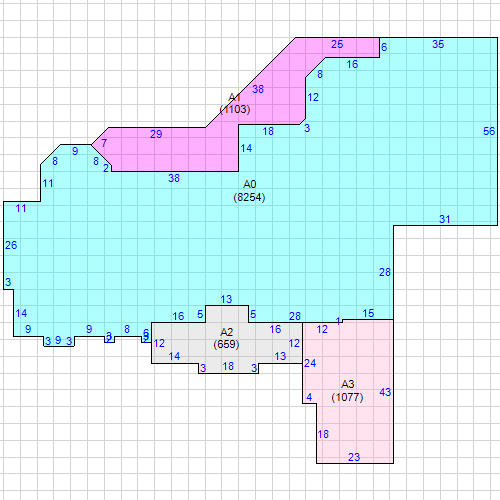
Task: Click the 18 dimension inside pink A3
Action: tap(323, 434)
